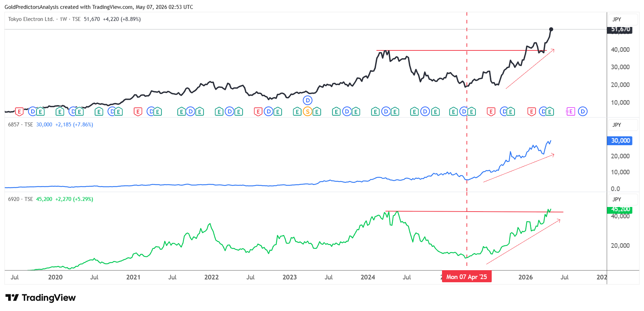Click the purple E future earnings icon

[x=570, y=112]
